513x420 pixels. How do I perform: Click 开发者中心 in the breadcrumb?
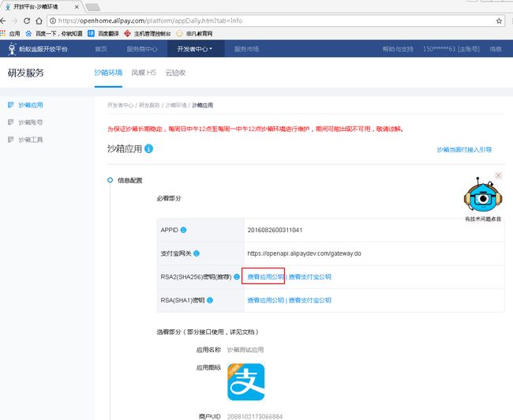point(121,105)
